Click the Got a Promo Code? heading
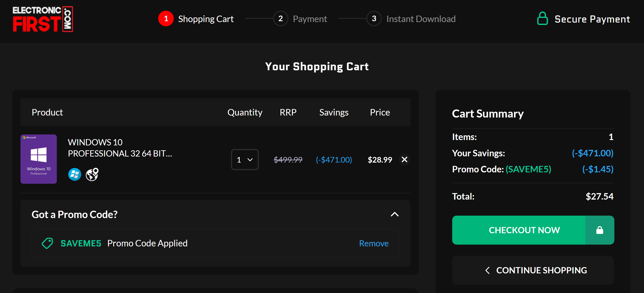Image resolution: width=644 pixels, height=293 pixels. [74, 215]
